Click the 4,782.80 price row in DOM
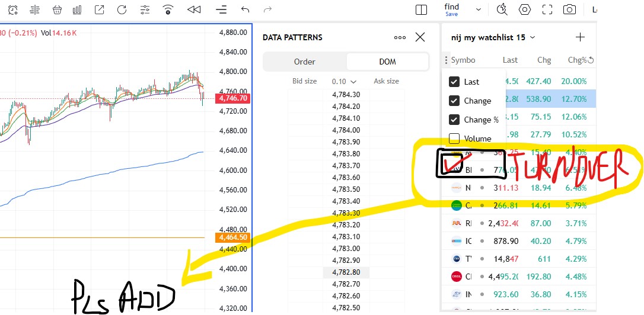 coord(346,272)
